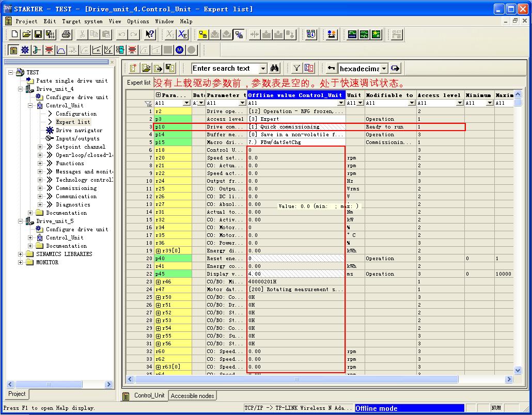Select Inputs/outputs in the project tree
This screenshot has height=415, width=532.
(x=77, y=138)
